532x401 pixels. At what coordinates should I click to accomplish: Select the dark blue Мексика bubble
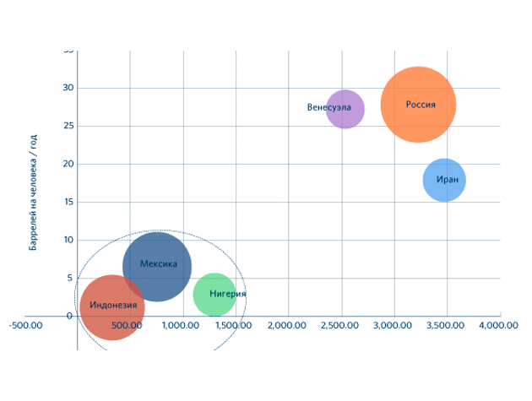click(x=157, y=266)
